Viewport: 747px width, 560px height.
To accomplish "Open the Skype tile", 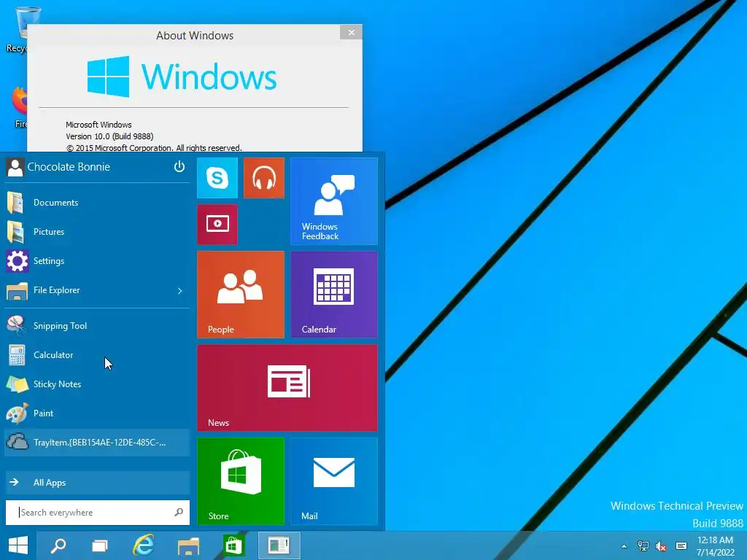I will (x=217, y=178).
